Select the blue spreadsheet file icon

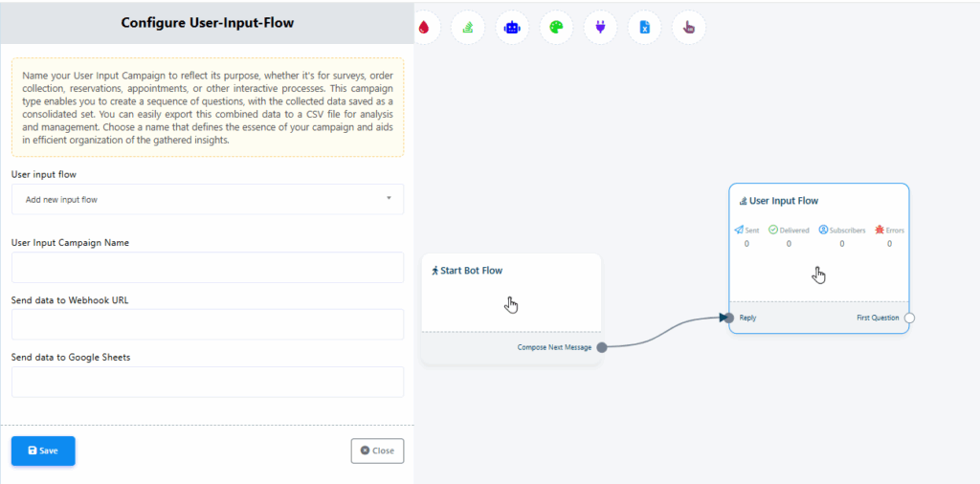point(644,28)
